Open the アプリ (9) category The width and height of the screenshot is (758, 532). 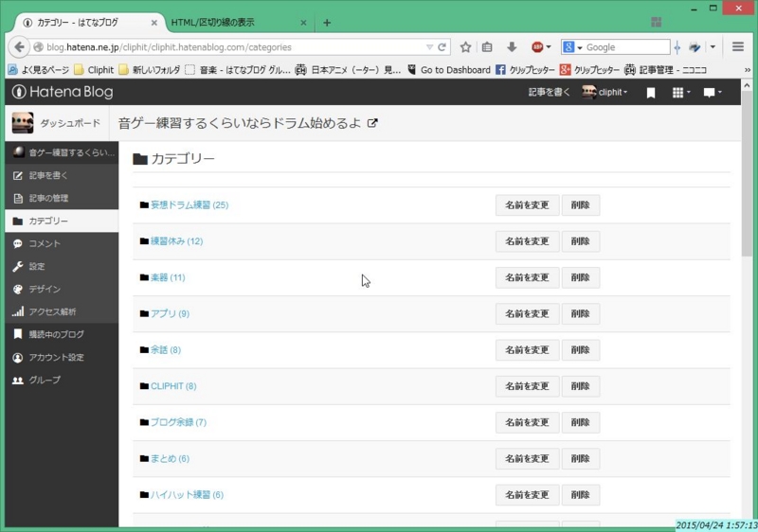coord(170,313)
